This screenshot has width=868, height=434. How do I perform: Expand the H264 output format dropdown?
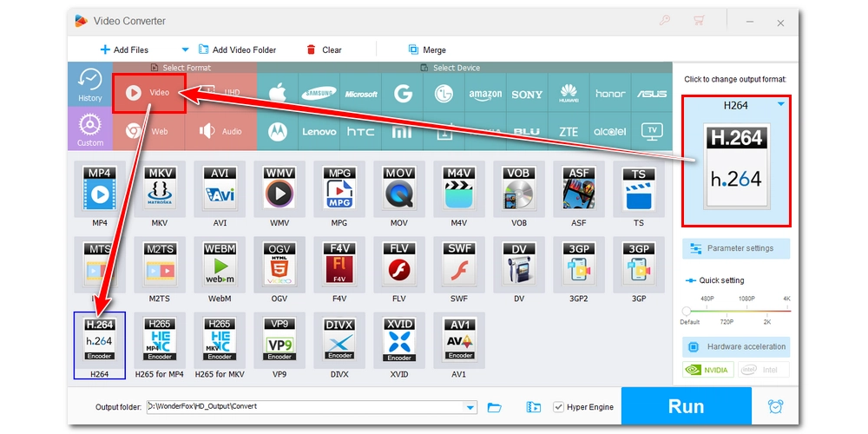point(781,104)
